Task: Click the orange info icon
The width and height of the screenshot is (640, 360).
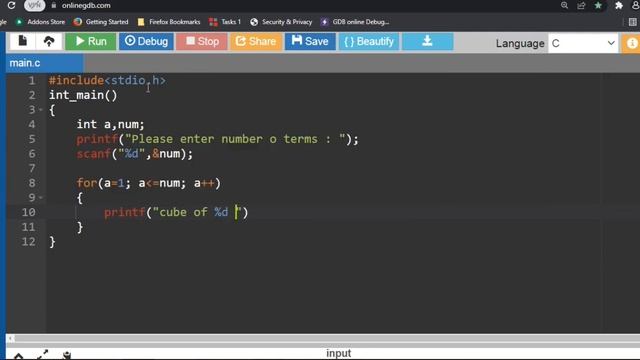Action: point(631,43)
